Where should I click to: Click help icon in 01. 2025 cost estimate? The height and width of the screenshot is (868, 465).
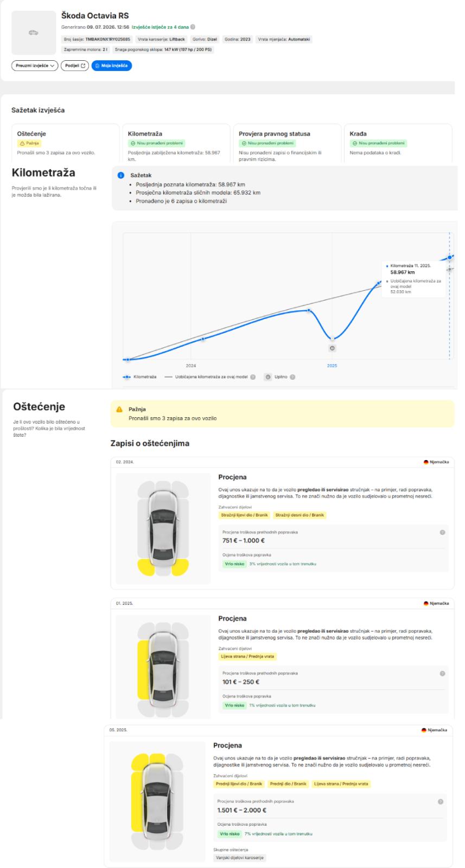pos(442,673)
